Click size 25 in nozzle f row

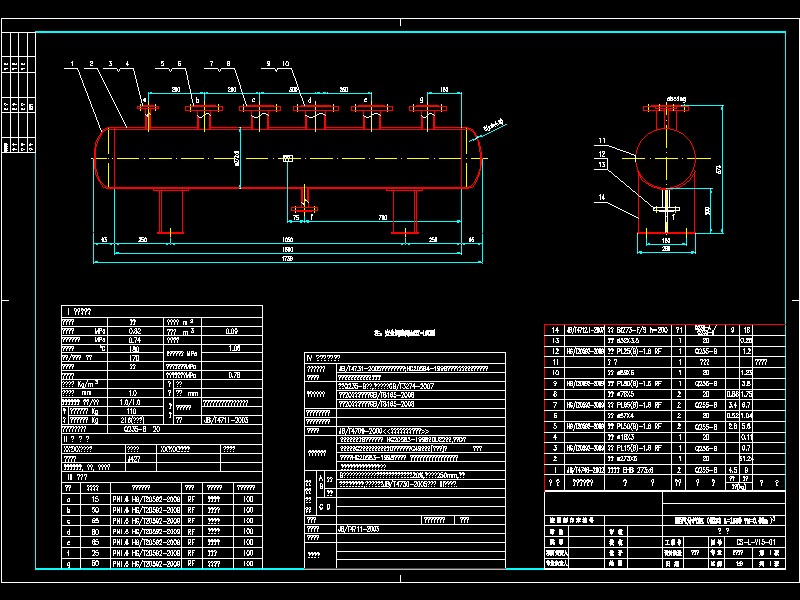point(95,553)
